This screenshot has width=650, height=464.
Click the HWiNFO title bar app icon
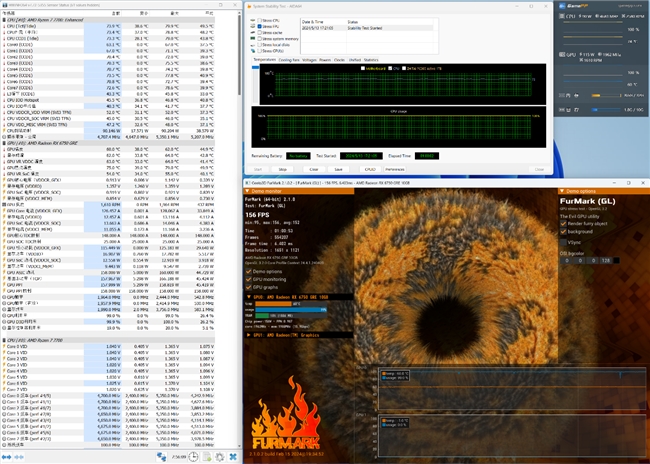point(5,5)
